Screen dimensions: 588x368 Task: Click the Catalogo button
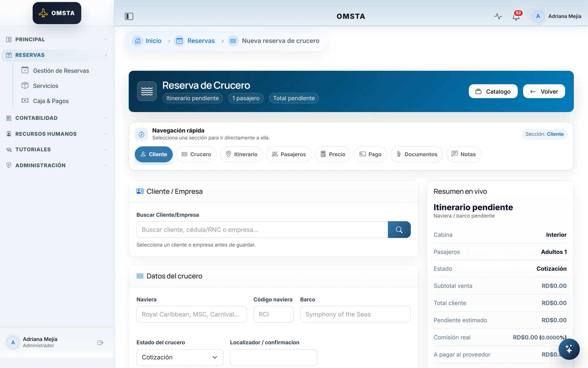493,91
